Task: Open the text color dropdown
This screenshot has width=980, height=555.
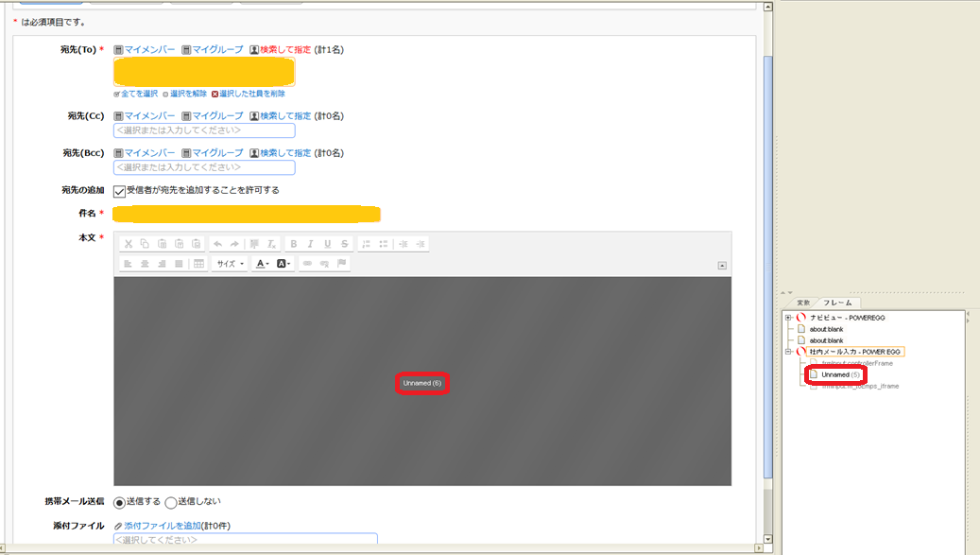Action: (x=263, y=264)
